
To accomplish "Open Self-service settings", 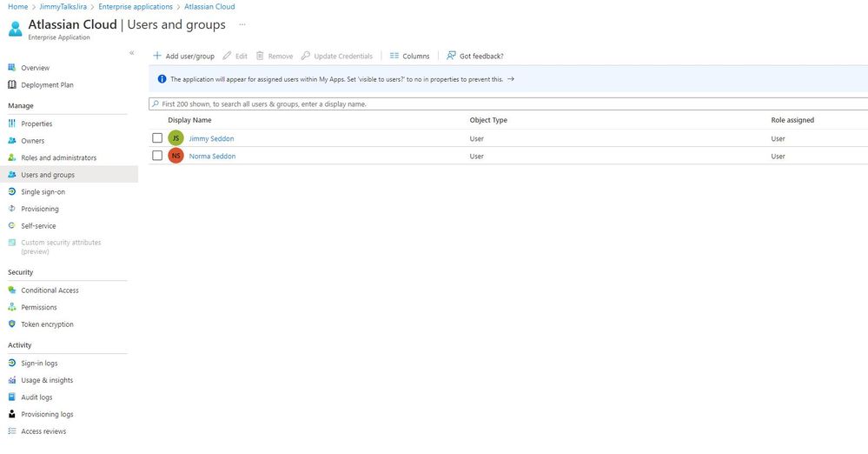I will pos(38,225).
